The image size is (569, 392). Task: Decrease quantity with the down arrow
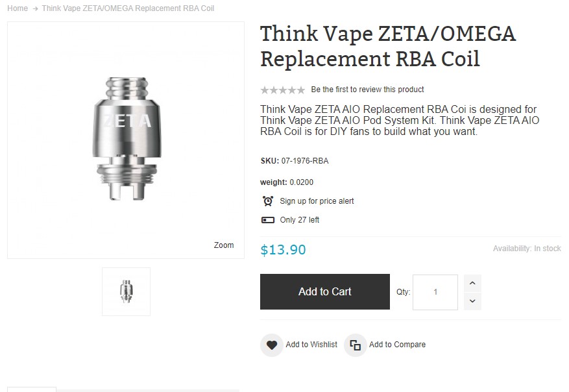pyautogui.click(x=472, y=300)
